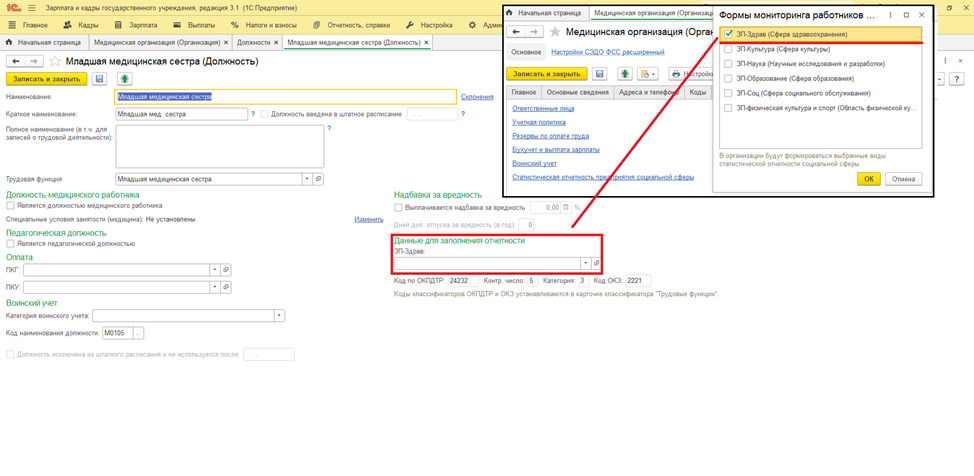This screenshot has width=974, height=476.
Task: Click help question mark next to Краткое наименование
Action: 253,114
